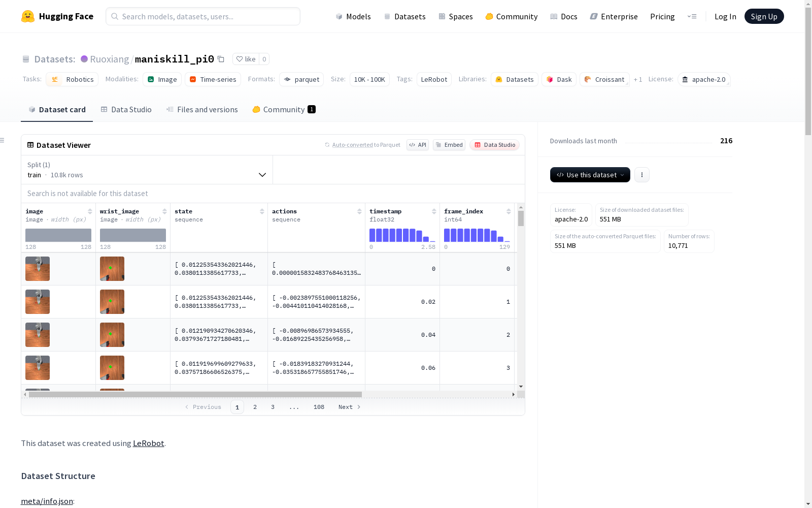
Task: Open the more navigation menu icon
Action: click(692, 16)
